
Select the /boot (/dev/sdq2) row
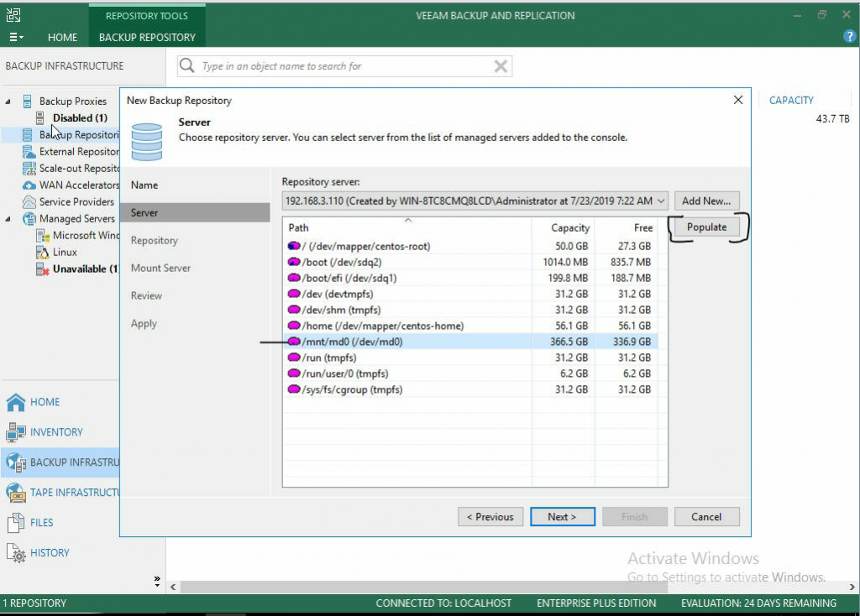tap(470, 262)
